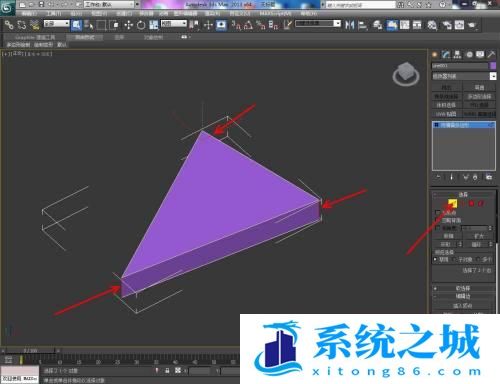Switch to the Motion command panel tab
Image resolution: width=500 pixels, height=384 pixels.
pos(469,54)
